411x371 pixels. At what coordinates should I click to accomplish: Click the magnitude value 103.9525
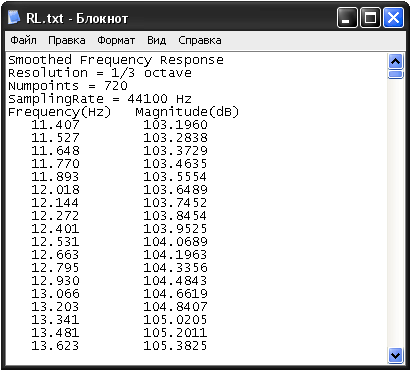175,229
